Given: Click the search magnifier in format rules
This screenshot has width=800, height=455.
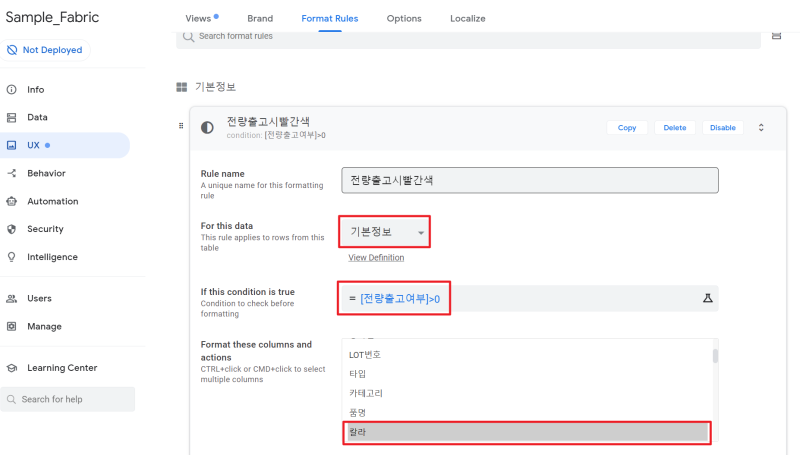Looking at the screenshot, I should point(188,37).
